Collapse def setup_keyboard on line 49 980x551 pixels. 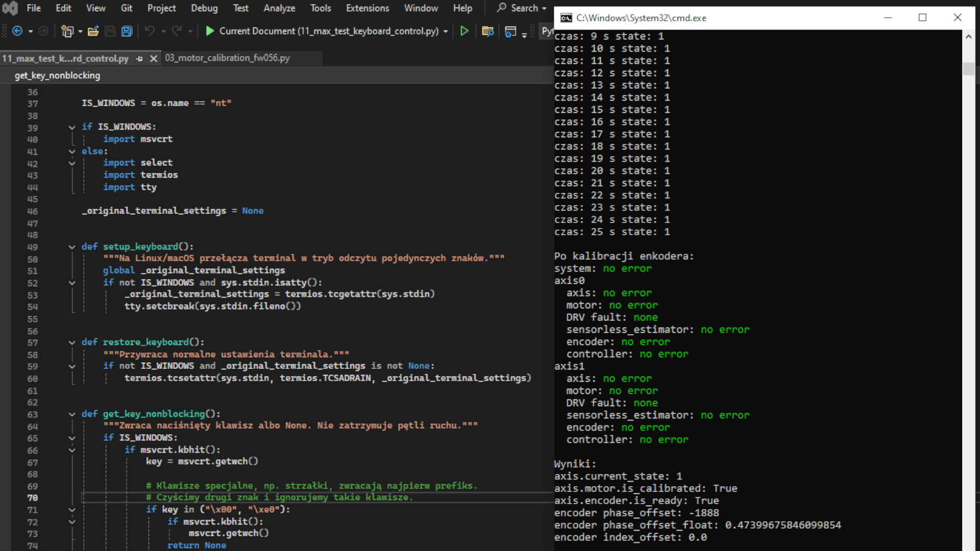[72, 247]
